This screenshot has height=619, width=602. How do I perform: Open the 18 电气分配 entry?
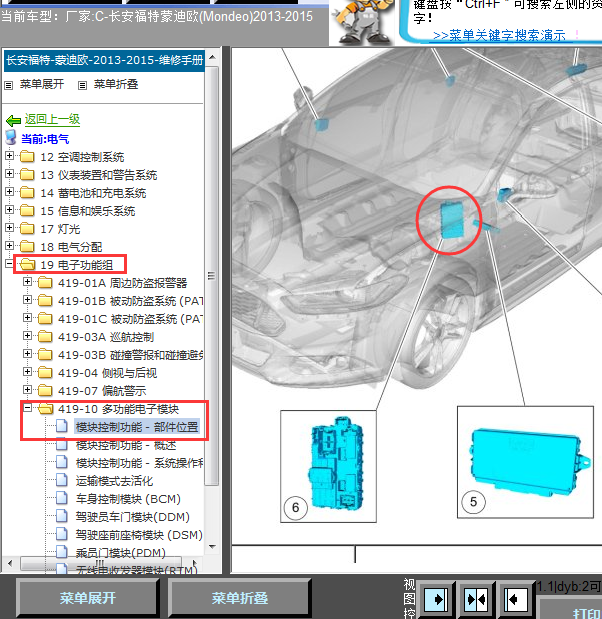pyautogui.click(x=71, y=247)
